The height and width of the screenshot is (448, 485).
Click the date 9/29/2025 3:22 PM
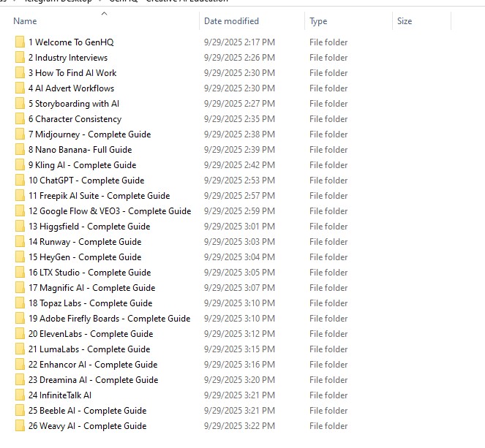[x=239, y=426]
